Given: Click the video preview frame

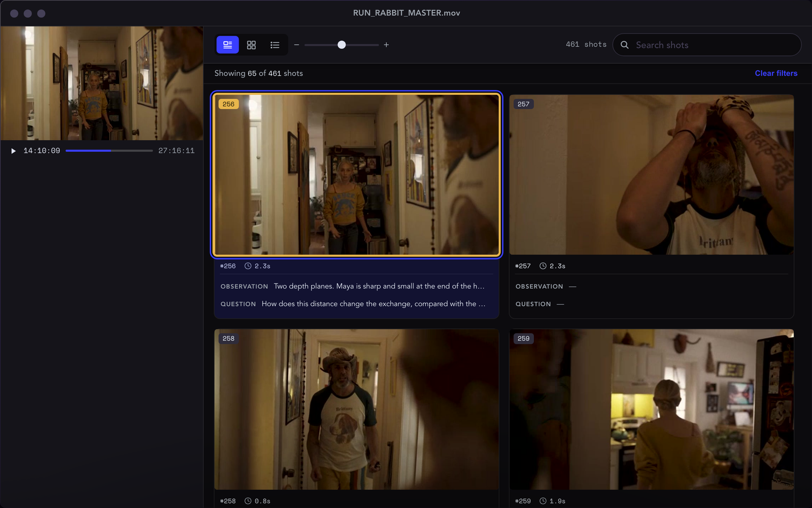Looking at the screenshot, I should click(101, 83).
